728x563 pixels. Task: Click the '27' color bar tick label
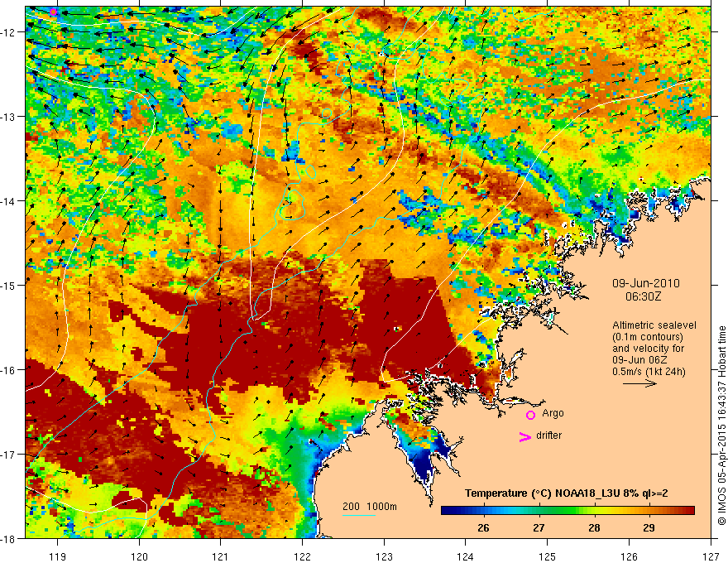click(x=539, y=527)
